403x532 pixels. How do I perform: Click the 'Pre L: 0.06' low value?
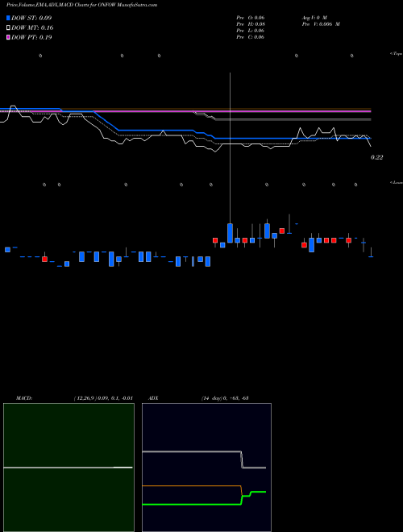pos(251,31)
